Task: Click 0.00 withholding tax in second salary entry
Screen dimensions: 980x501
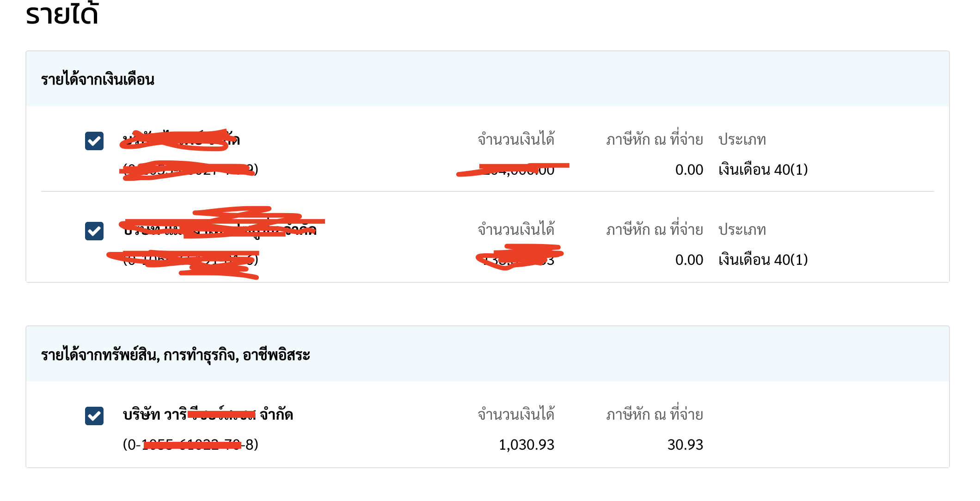Action: pyautogui.click(x=689, y=260)
